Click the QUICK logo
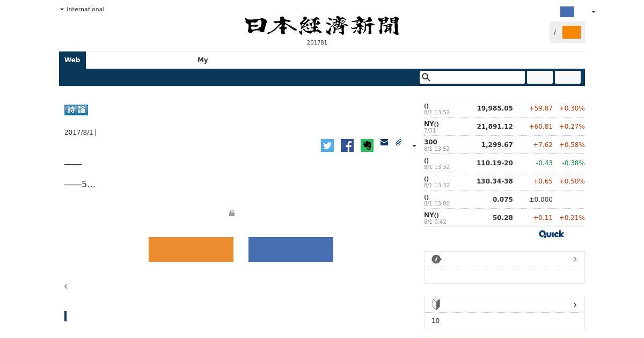644x338 pixels. (x=552, y=234)
